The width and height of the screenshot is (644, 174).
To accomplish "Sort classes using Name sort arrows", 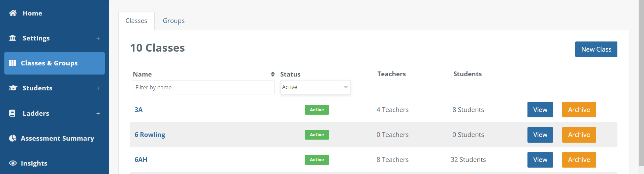I will click(x=272, y=74).
